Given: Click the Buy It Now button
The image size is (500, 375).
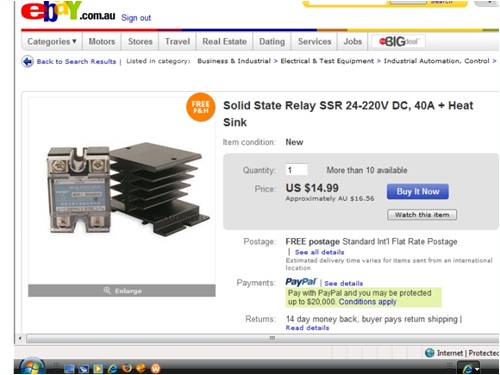Looking at the screenshot, I should pyautogui.click(x=418, y=192).
